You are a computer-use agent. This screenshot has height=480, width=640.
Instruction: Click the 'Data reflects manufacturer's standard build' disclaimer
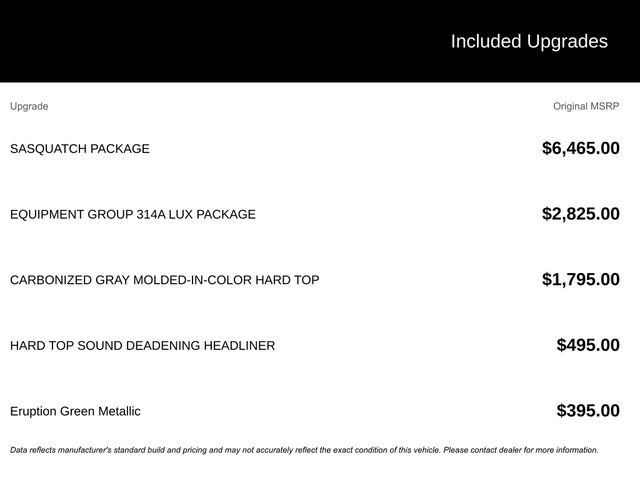click(150, 450)
